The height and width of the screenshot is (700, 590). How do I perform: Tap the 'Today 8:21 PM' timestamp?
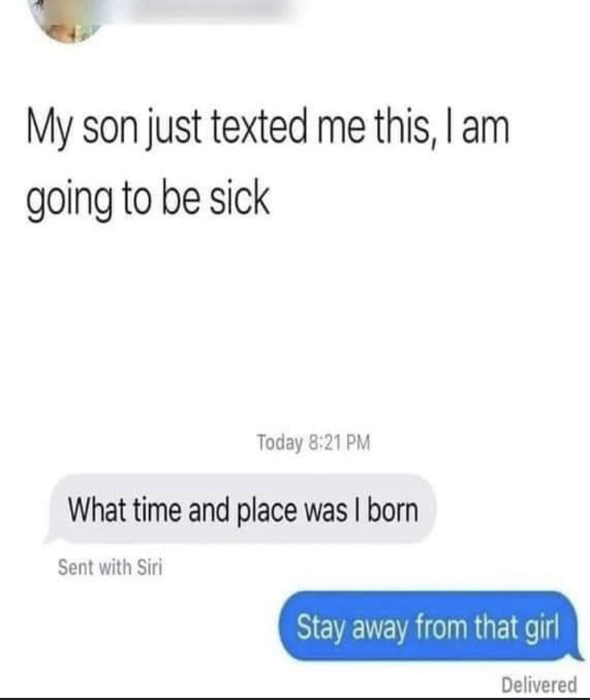[x=314, y=443]
